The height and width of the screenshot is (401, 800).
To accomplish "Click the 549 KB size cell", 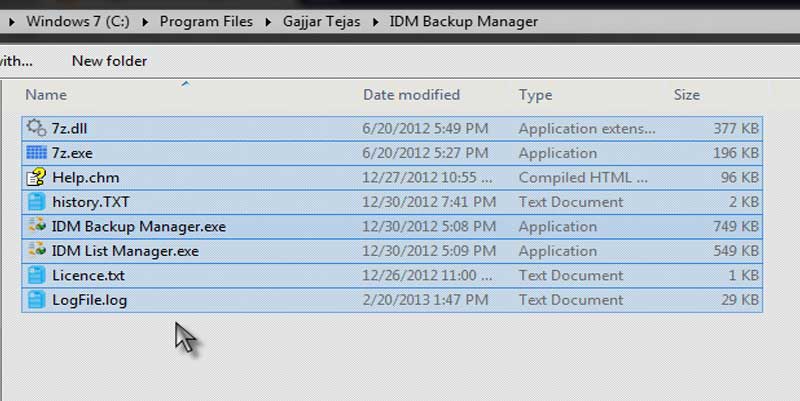I will [x=736, y=251].
